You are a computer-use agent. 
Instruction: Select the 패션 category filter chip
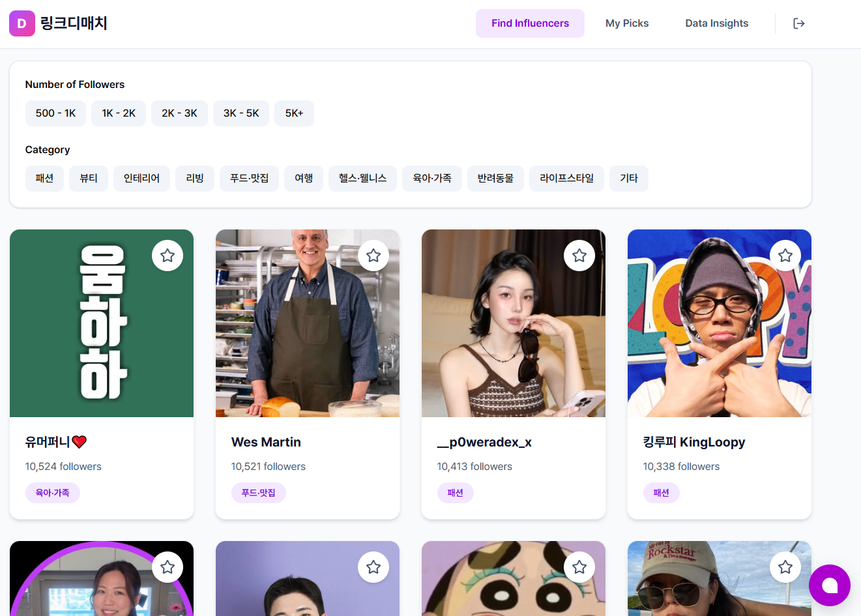(44, 179)
